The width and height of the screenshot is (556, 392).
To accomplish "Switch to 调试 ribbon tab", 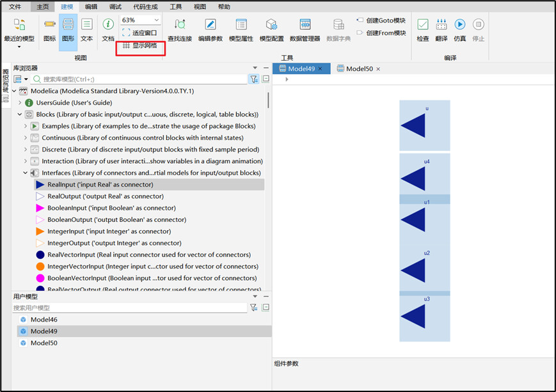I will (x=115, y=7).
